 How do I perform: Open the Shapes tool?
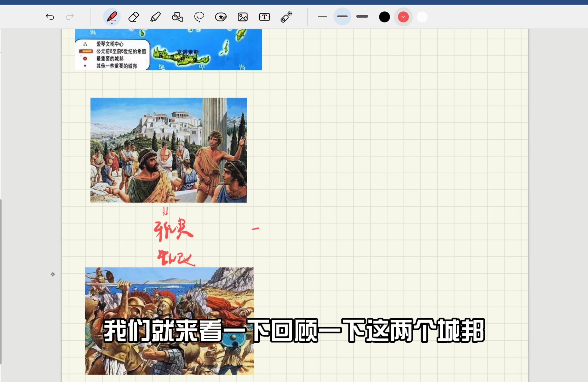(177, 17)
